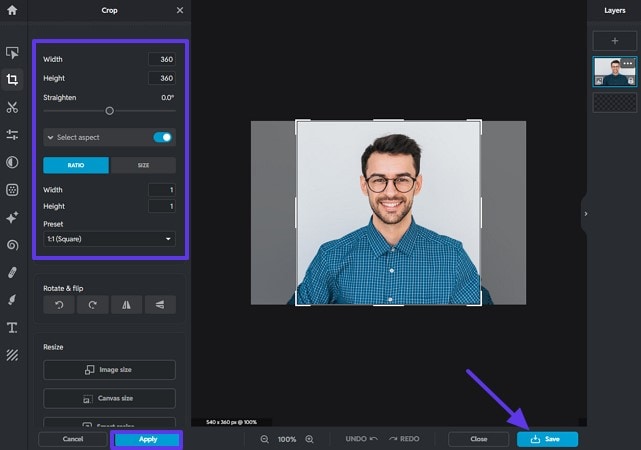Toggle the Select aspect switch
The height and width of the screenshot is (450, 641).
(x=163, y=137)
